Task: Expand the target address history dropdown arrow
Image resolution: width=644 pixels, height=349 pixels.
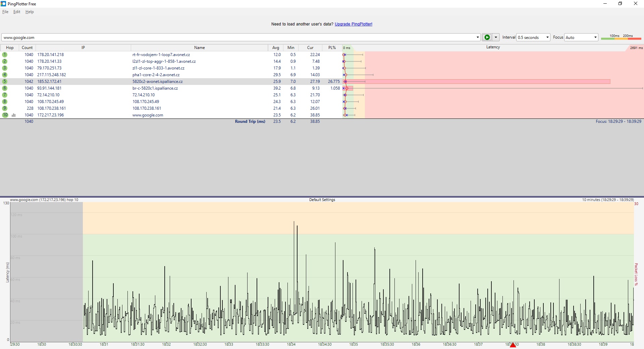Action: point(478,37)
